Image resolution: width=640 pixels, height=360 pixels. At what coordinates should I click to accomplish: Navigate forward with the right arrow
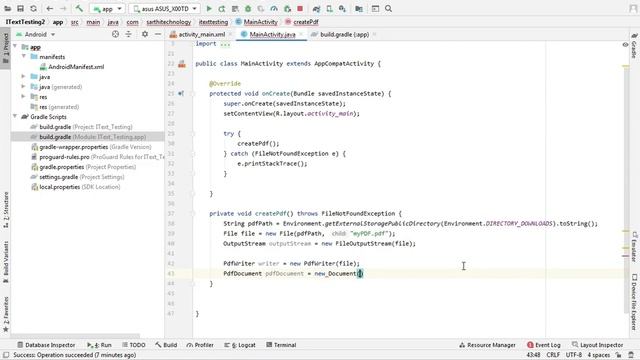pyautogui.click(x=63, y=9)
